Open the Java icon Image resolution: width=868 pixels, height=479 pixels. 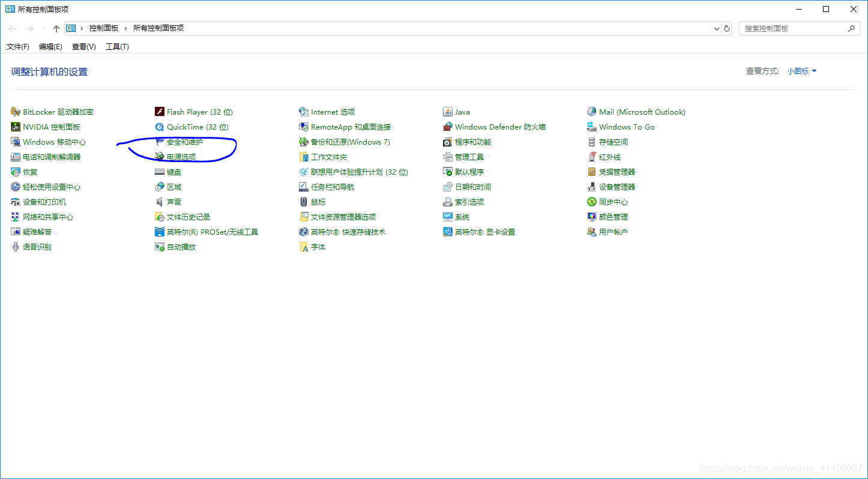pyautogui.click(x=448, y=112)
